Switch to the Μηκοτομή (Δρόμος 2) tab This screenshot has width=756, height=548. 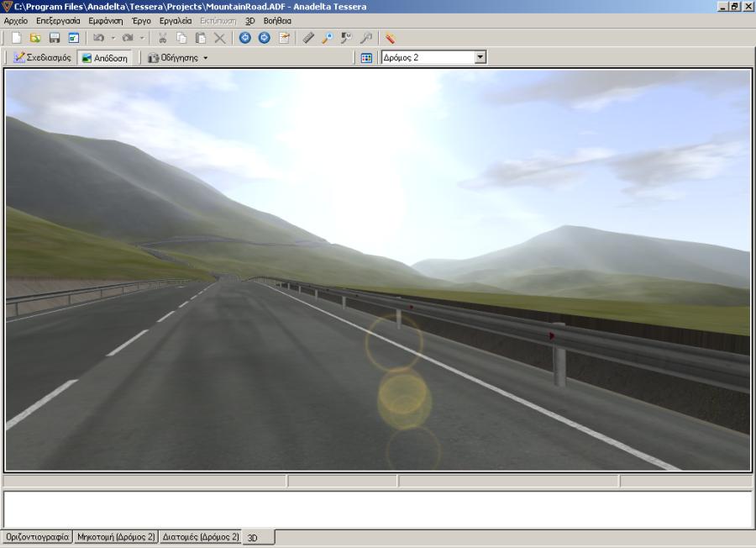point(116,536)
